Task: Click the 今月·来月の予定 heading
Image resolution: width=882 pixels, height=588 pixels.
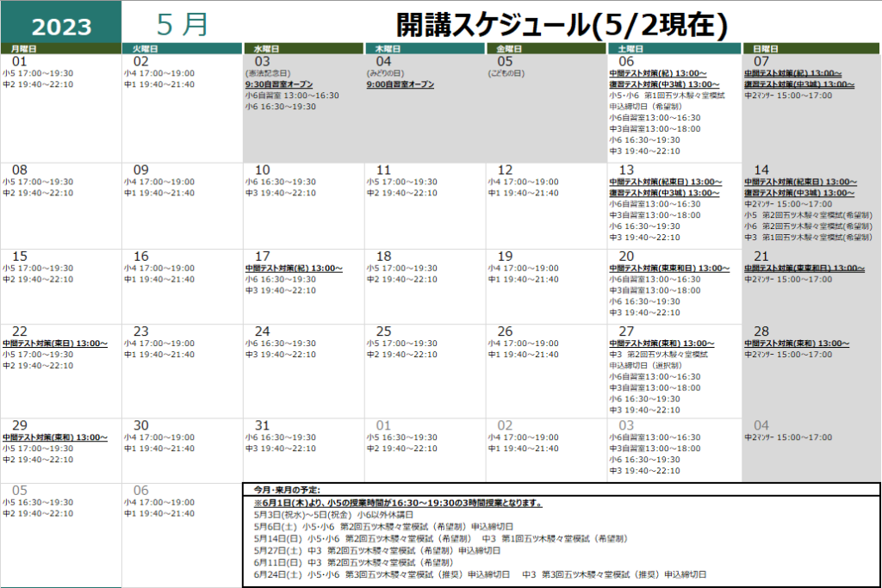Action: coord(288,490)
